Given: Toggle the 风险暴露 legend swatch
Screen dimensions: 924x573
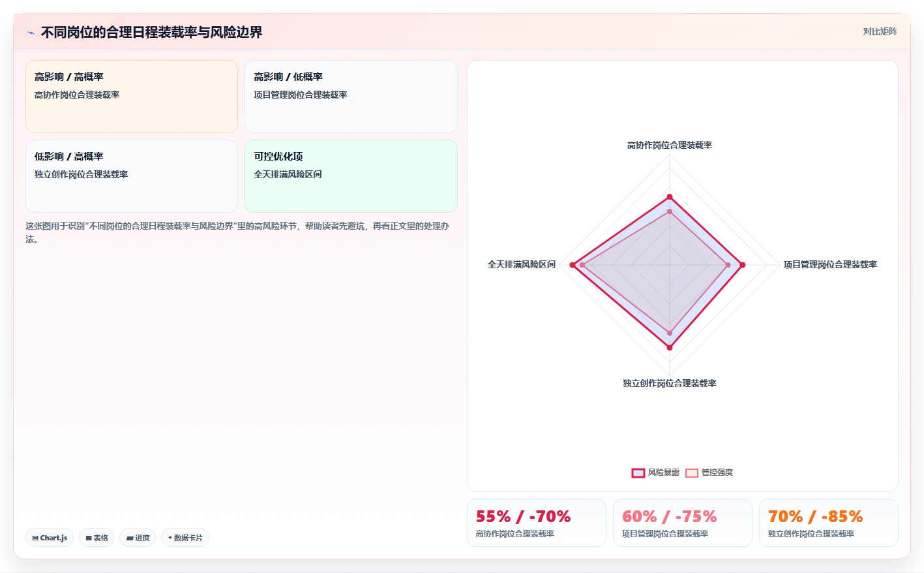Looking at the screenshot, I should point(638,472).
